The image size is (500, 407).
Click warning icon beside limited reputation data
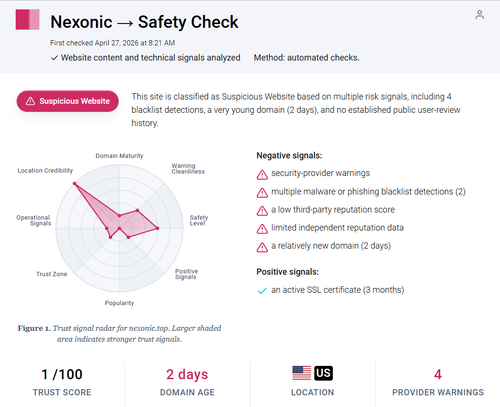click(x=262, y=229)
